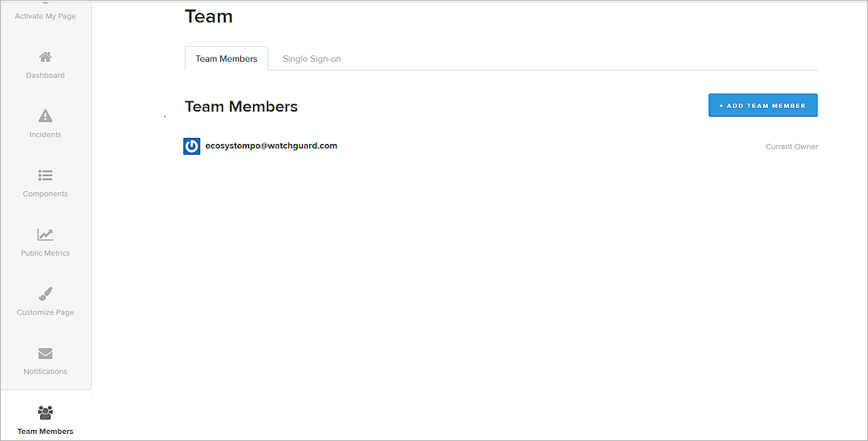Click the Dashboard house icon

pyautogui.click(x=45, y=57)
